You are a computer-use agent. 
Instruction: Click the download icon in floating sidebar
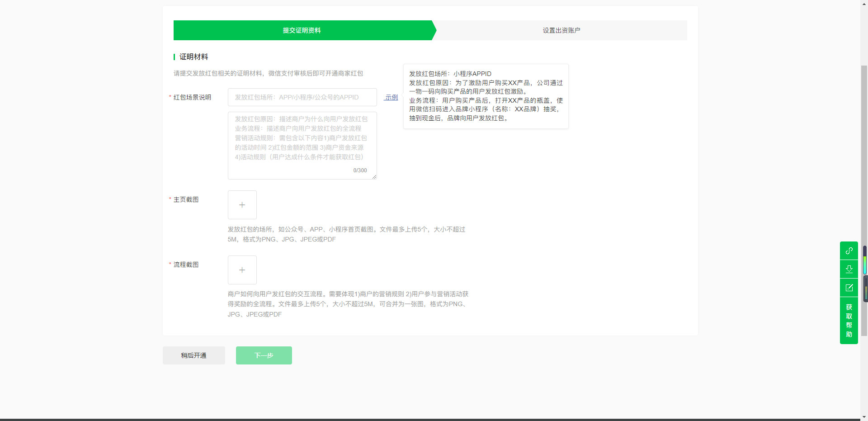[849, 269]
